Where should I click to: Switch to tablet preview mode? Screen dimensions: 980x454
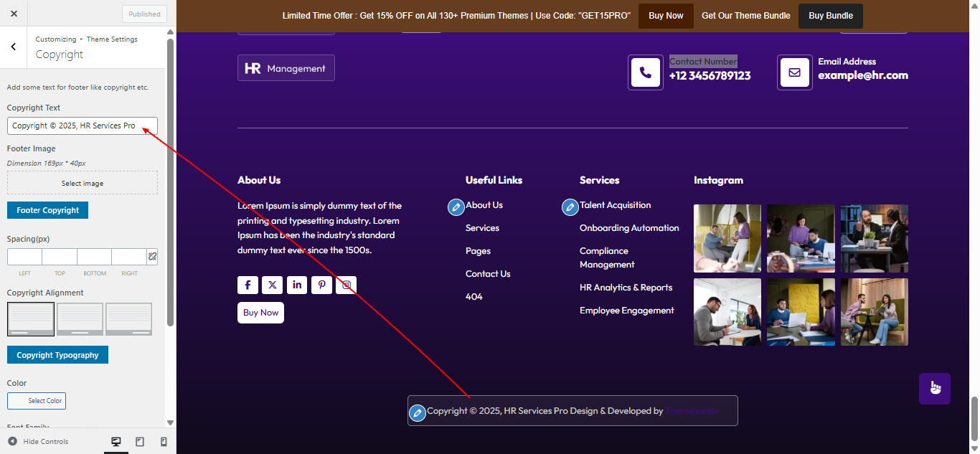[140, 441]
